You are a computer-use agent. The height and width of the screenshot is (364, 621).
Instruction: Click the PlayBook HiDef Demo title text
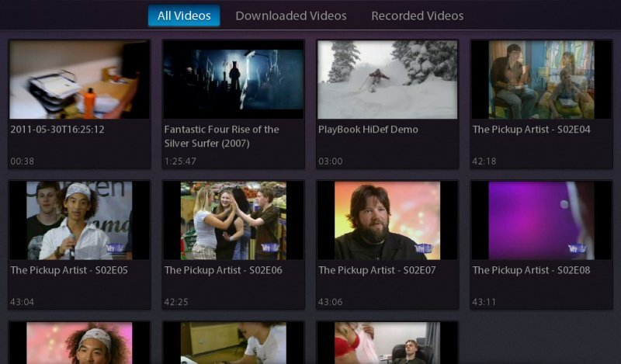tap(368, 130)
